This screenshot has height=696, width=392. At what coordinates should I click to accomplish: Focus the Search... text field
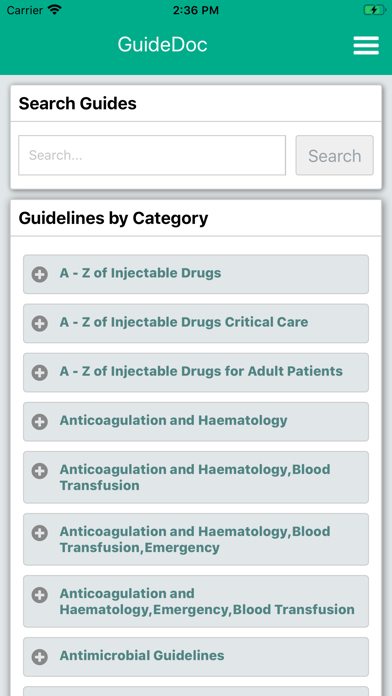152,155
